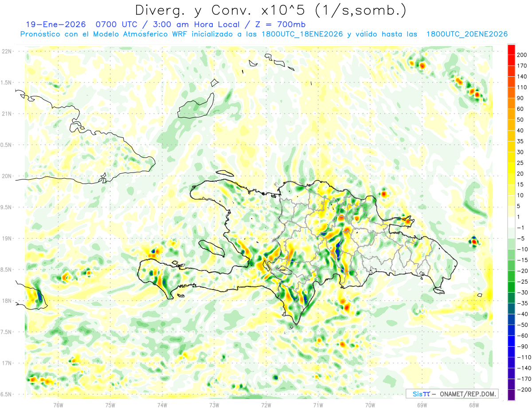Click the colorbar value '-200'
The image size is (532, 411).
524,389
